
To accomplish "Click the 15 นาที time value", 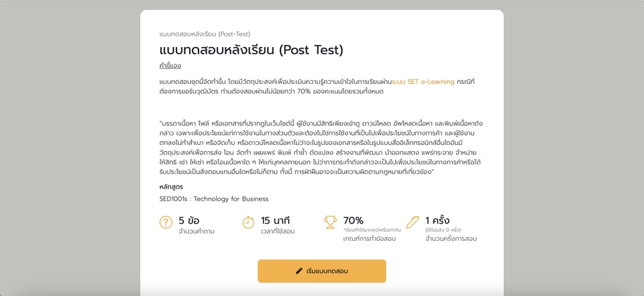I will 275,220.
